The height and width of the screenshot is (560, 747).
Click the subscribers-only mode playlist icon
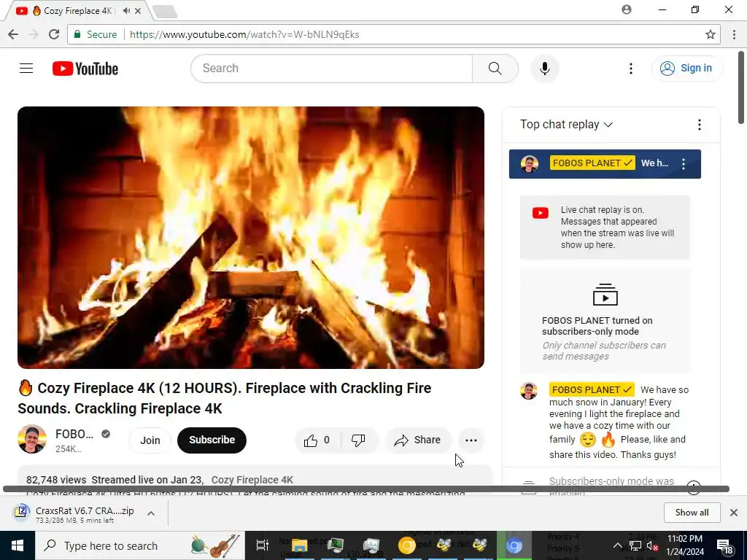tap(605, 295)
